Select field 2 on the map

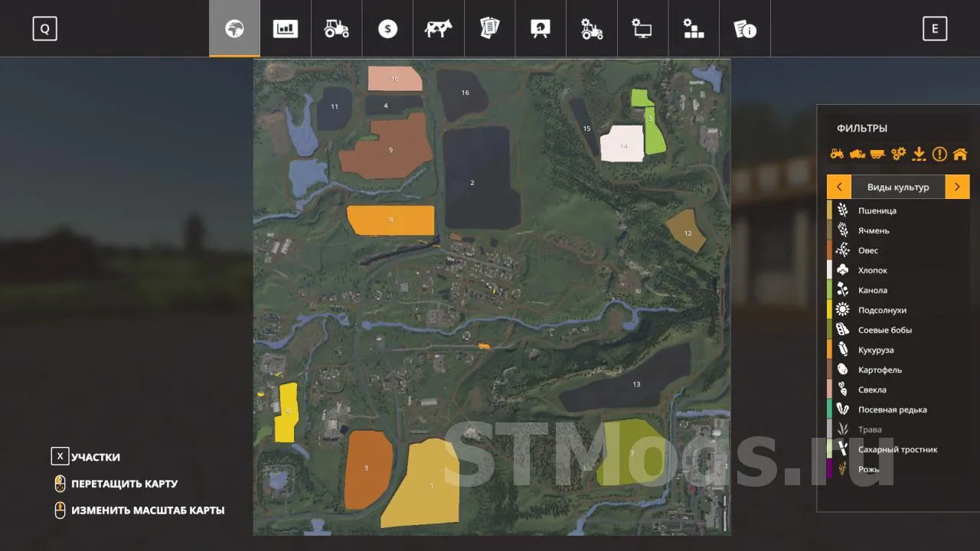481,178
